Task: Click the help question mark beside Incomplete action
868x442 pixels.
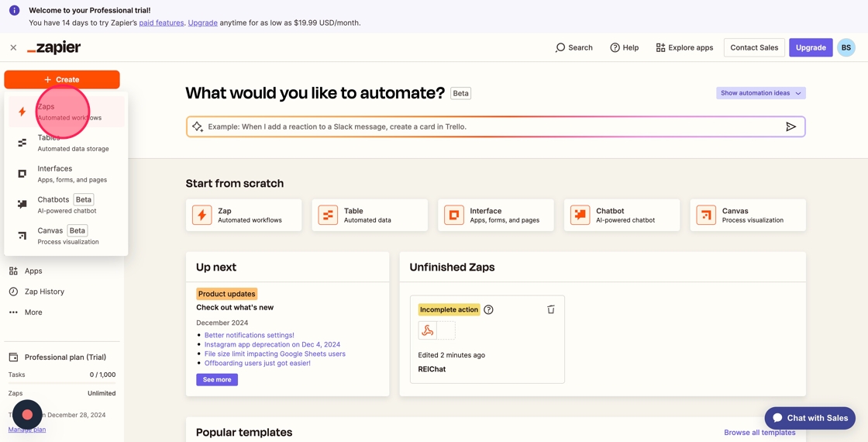Action: [488, 309]
